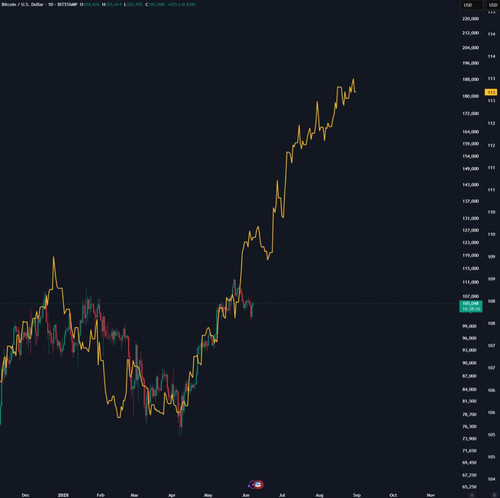Click the US flag economic event icon
Viewport: 500px width, 498px height.
click(x=259, y=484)
